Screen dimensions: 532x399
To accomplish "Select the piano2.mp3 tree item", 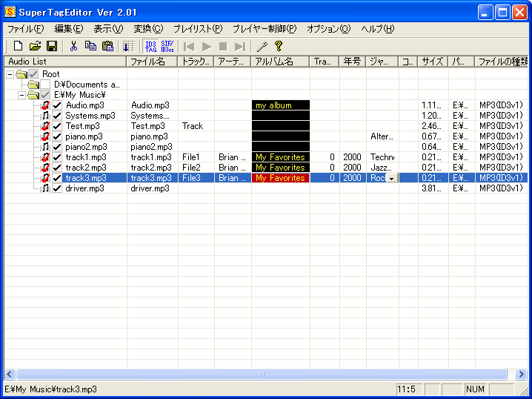I will (86, 147).
